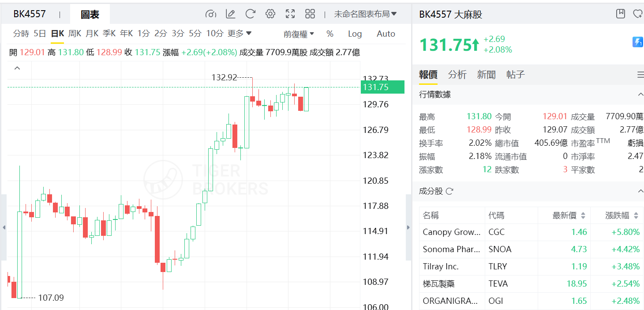Refresh the 成分股 list icon
Viewport: 644px width, 310px height.
[449, 191]
